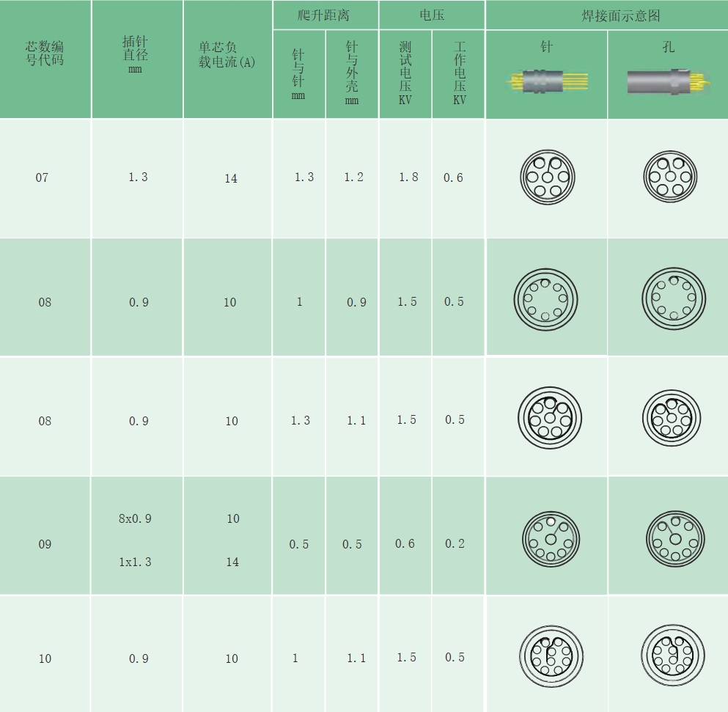The height and width of the screenshot is (712, 728).
Task: Click the 测试电压 KV sub-header
Action: point(405,74)
